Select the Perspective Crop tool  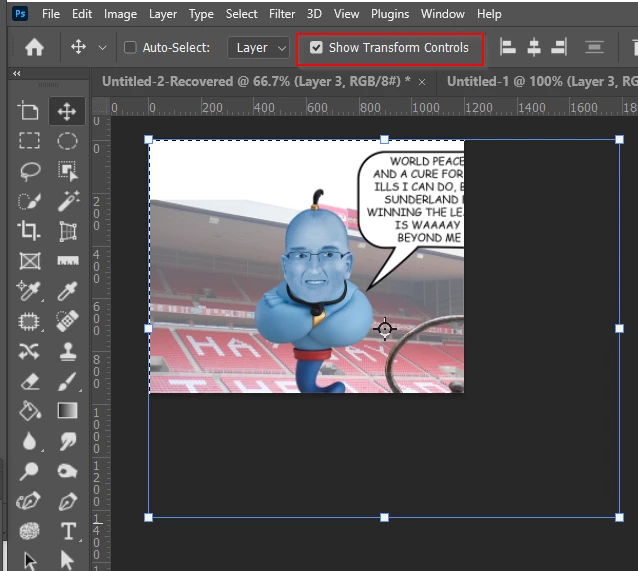67,231
